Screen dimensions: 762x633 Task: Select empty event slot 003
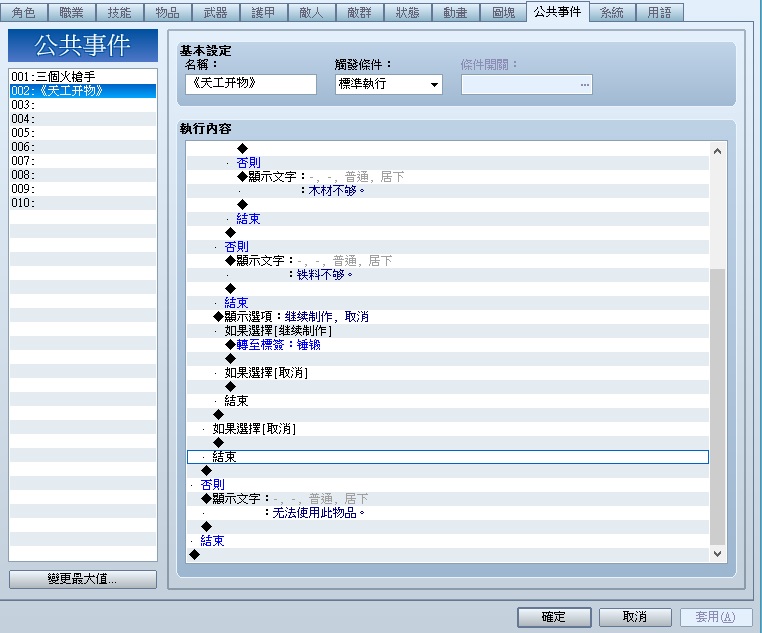point(83,104)
